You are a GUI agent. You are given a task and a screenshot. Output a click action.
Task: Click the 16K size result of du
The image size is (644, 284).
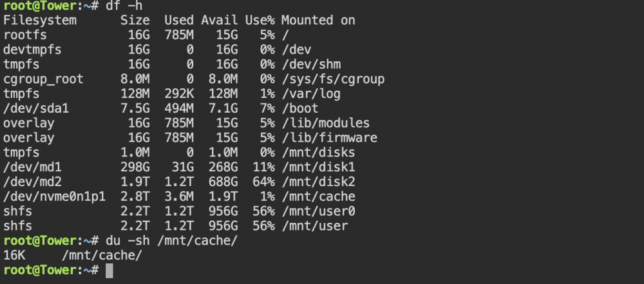coord(14,255)
